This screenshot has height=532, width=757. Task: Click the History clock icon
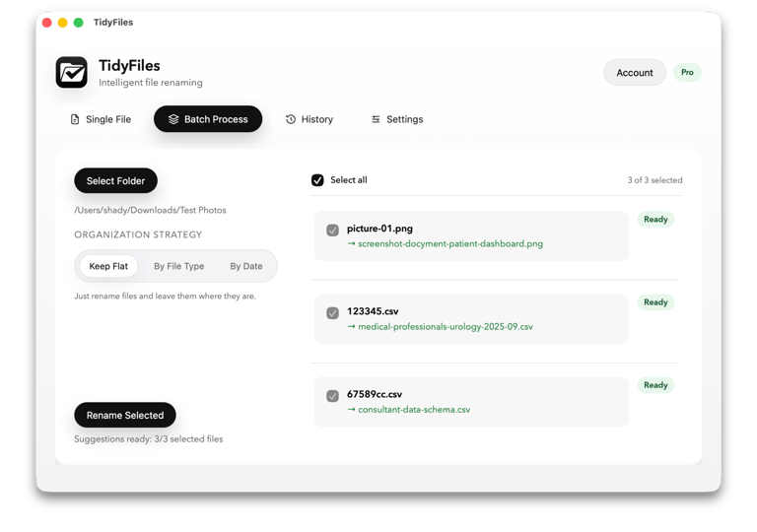[x=291, y=120]
